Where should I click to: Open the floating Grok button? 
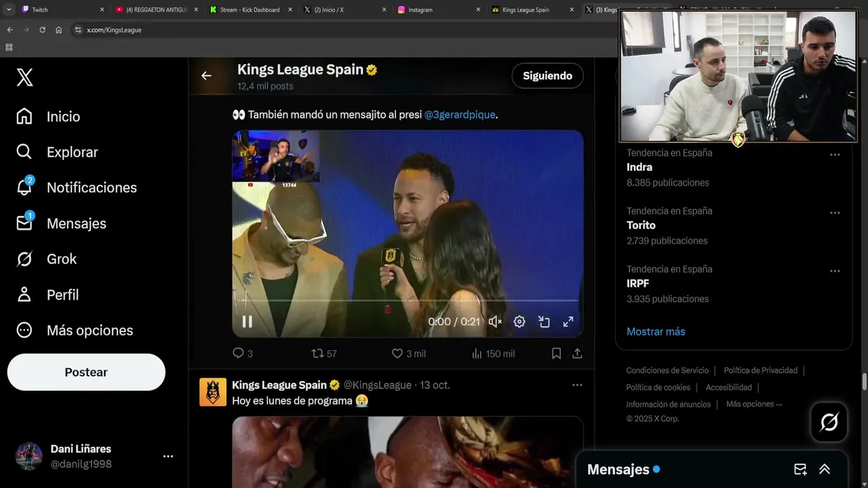click(829, 422)
